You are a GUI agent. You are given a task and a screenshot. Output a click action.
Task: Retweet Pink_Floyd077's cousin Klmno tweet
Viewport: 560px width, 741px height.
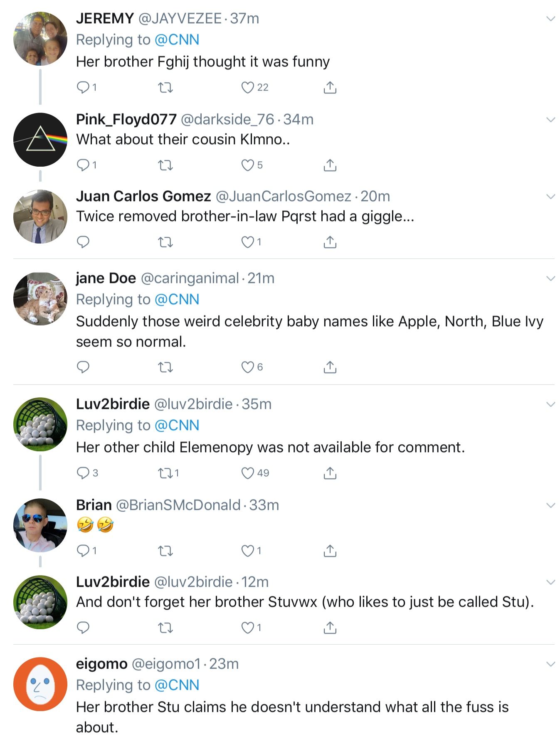coord(165,165)
